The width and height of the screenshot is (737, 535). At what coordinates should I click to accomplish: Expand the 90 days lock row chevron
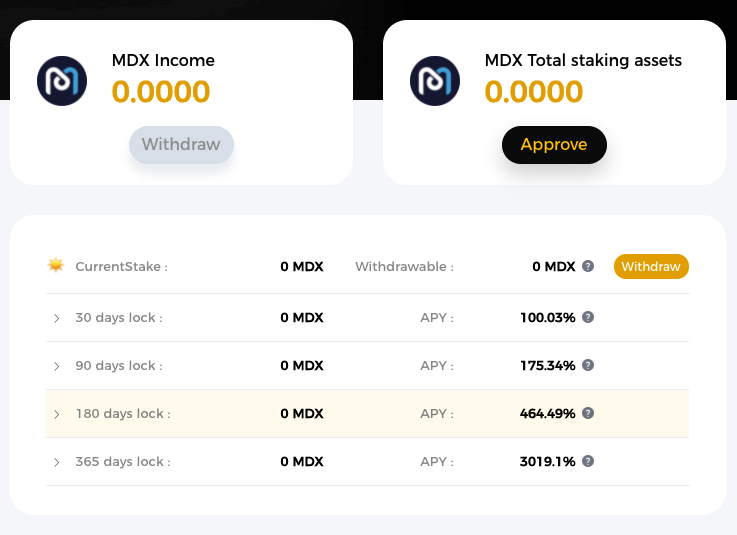56,366
